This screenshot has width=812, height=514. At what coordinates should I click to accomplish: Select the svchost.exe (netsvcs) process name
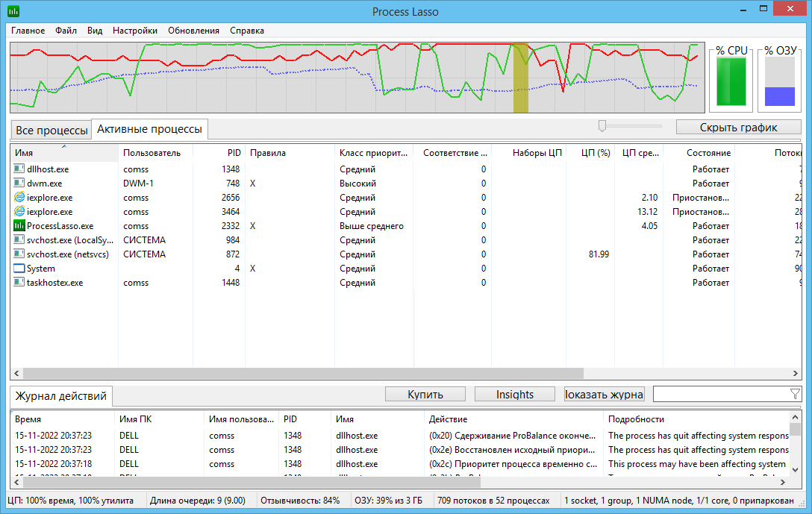[68, 254]
